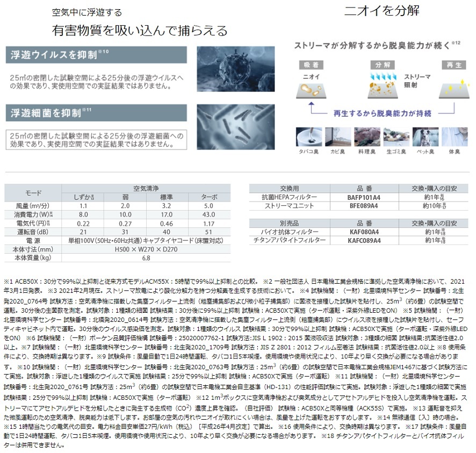Click the 生ゴミ臭 garbage photo
This screenshot has width=476, height=453.
click(x=396, y=137)
